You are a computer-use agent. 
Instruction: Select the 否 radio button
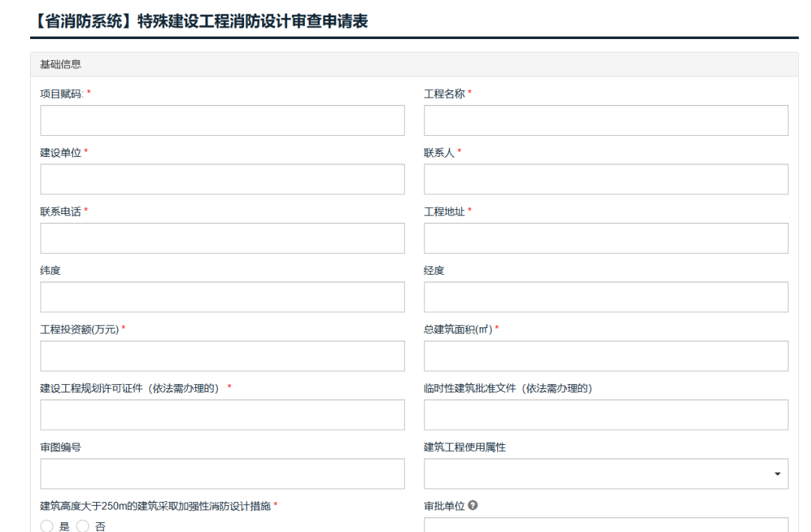(x=83, y=526)
